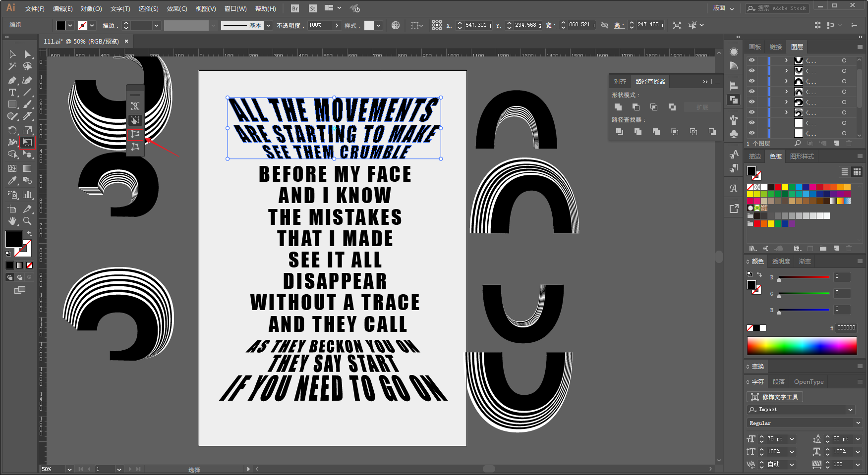Click the 修饰文字工具 button
The image size is (868, 475).
(774, 397)
